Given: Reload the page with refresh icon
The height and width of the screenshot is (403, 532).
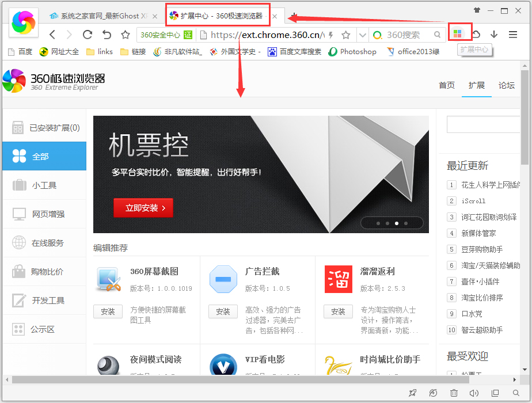Looking at the screenshot, I should pos(88,35).
